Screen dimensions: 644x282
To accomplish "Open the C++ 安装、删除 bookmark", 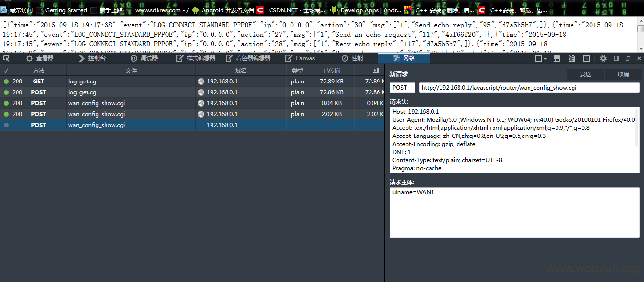I will click(439, 10).
